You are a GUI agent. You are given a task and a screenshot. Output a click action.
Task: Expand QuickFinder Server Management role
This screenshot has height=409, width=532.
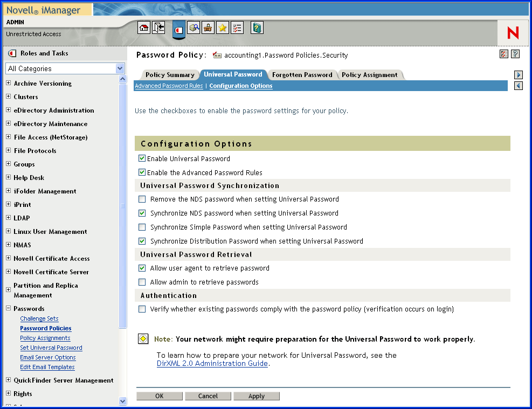(9, 380)
